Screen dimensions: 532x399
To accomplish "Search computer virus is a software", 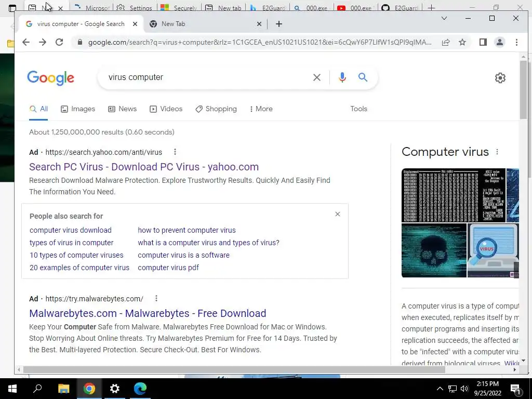I will pos(183,255).
